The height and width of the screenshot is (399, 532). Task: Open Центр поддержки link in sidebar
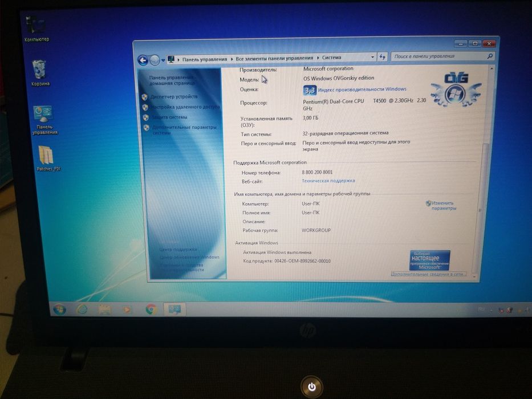[178, 250]
